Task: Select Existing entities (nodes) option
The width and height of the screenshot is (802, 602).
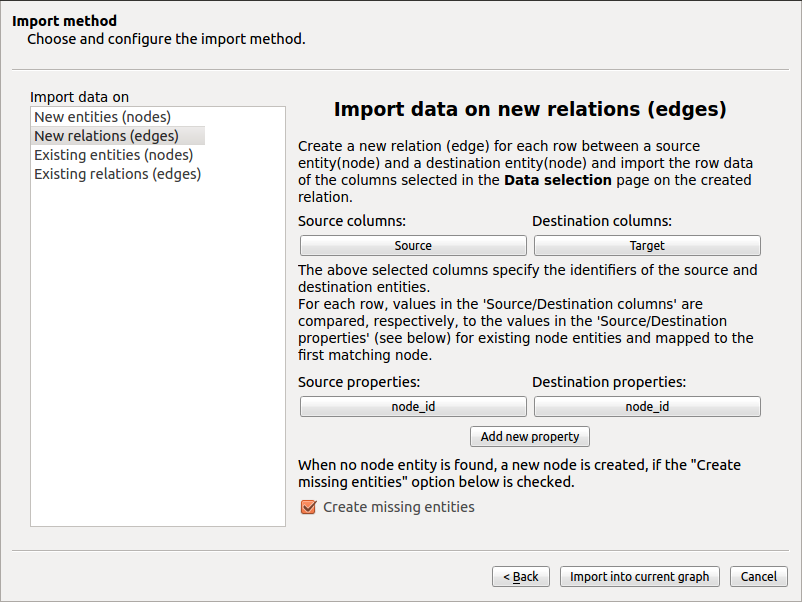Action: click(x=113, y=155)
